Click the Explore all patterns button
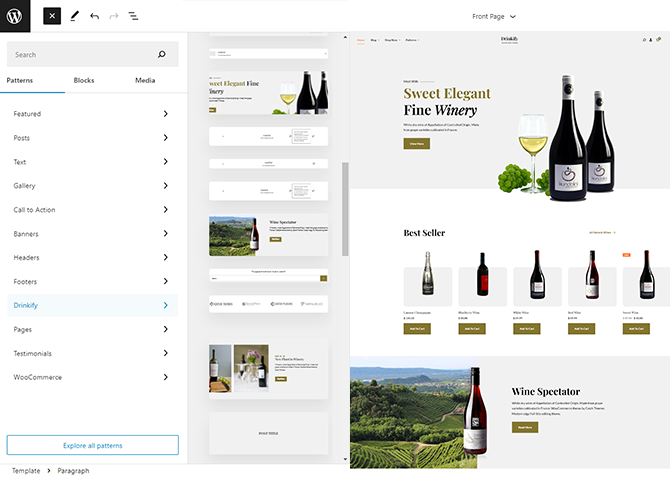670x480 pixels. click(x=92, y=445)
